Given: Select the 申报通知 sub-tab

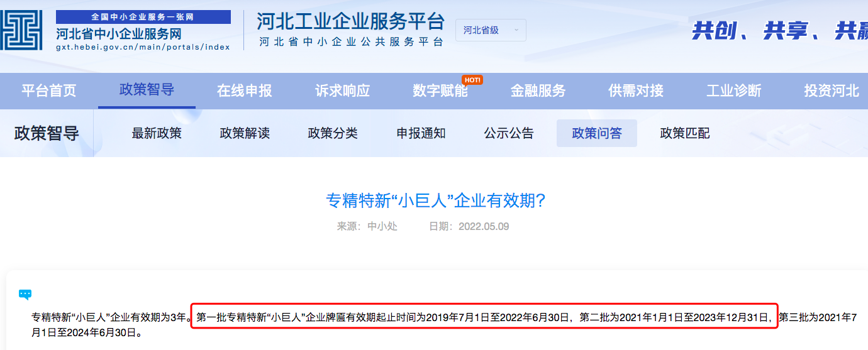Looking at the screenshot, I should (421, 133).
